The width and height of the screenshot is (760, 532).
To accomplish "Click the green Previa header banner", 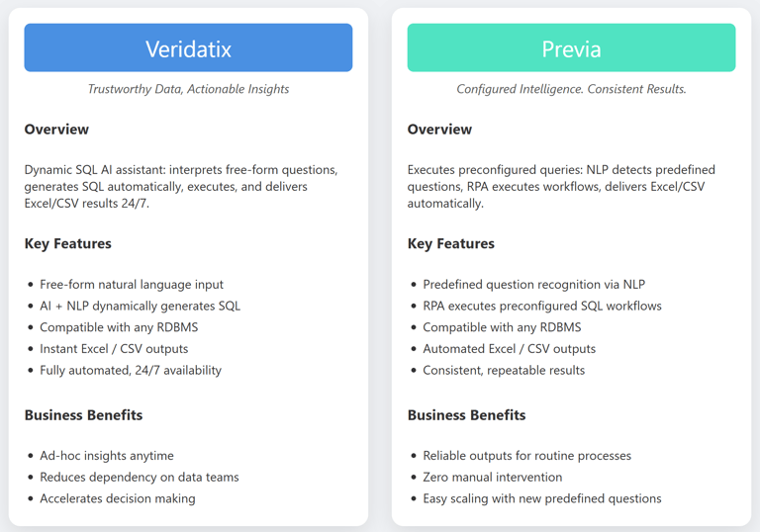I will [x=571, y=47].
